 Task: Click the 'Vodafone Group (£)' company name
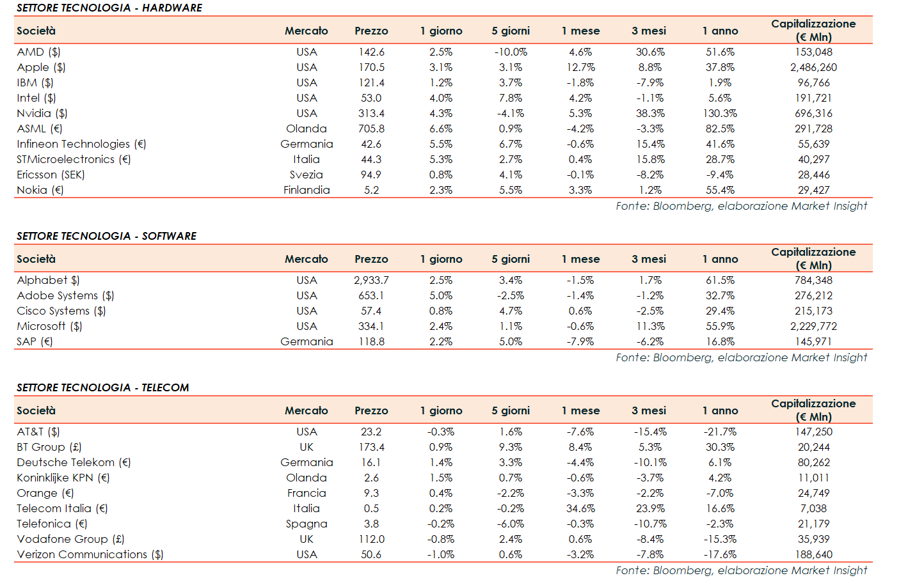(x=70, y=539)
